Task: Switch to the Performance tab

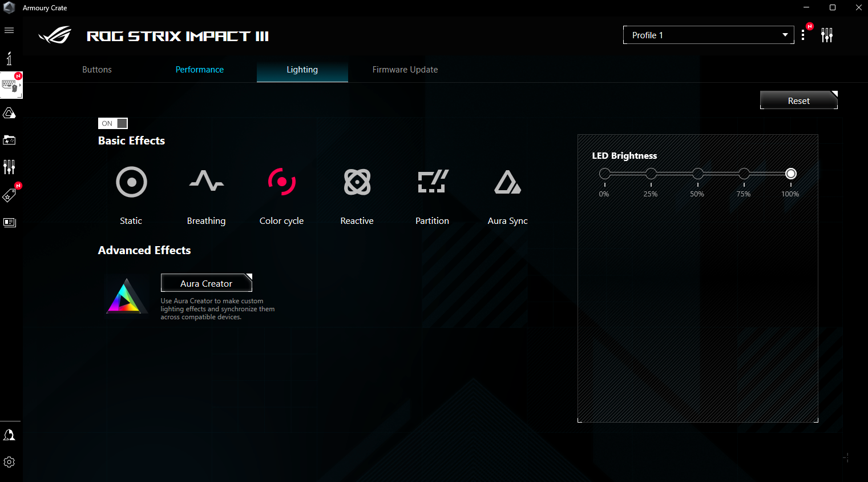Action: pos(200,70)
